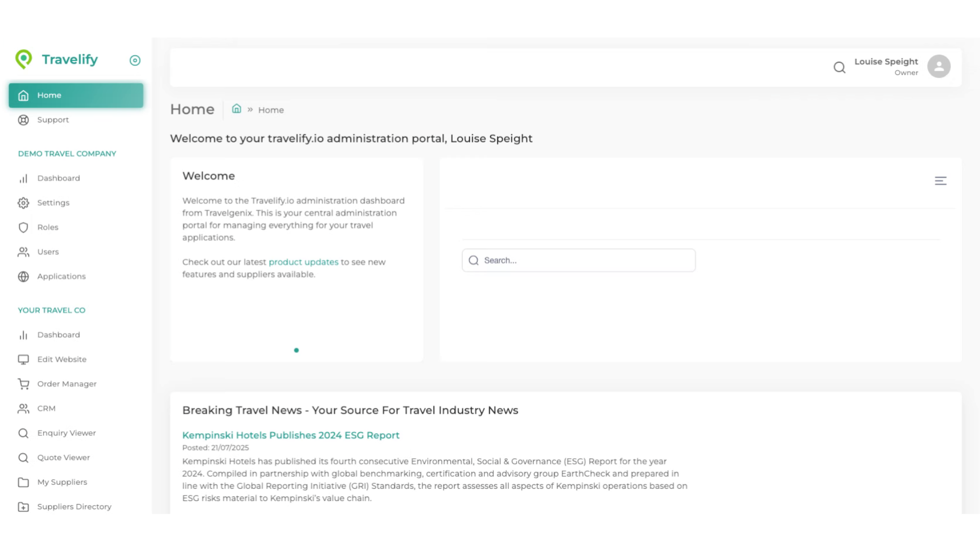Image resolution: width=980 pixels, height=551 pixels.
Task: Open Suppliers Directory in sidebar
Action: [74, 507]
